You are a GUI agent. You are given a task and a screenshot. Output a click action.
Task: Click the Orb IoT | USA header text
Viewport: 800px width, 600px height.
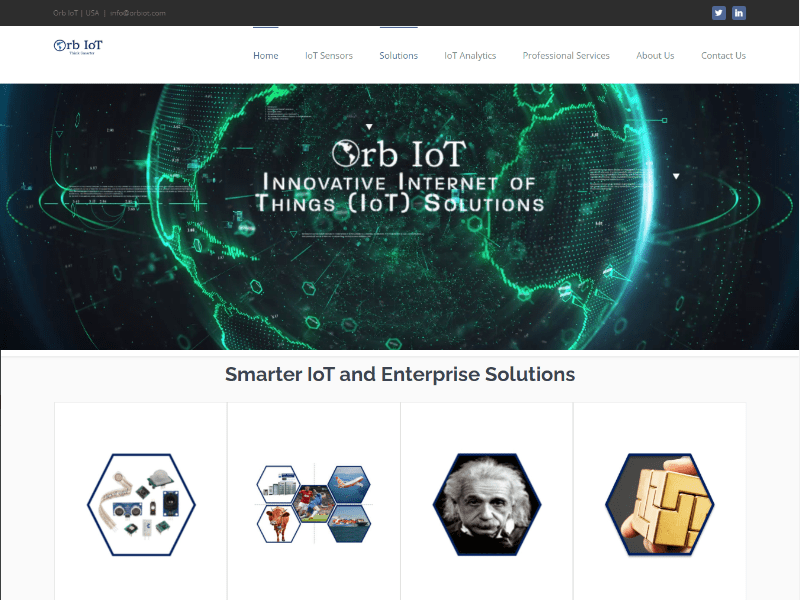tap(76, 13)
